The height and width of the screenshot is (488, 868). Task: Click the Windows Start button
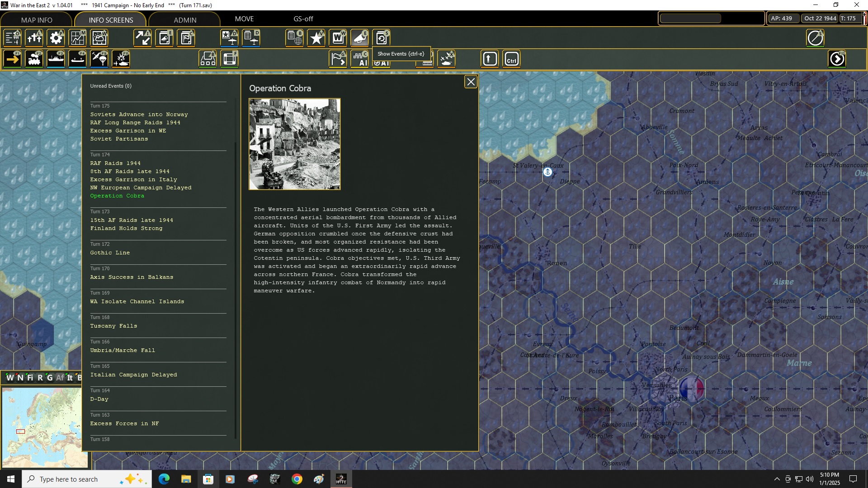pos(11,479)
